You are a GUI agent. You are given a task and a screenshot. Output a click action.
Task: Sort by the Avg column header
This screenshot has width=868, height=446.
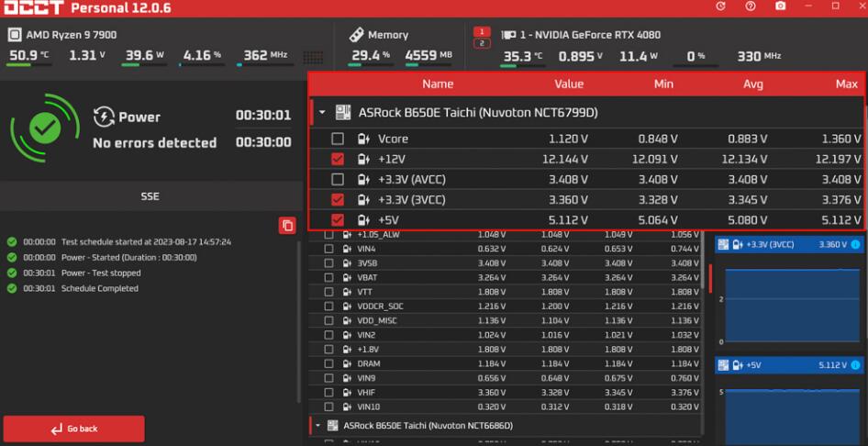(753, 84)
